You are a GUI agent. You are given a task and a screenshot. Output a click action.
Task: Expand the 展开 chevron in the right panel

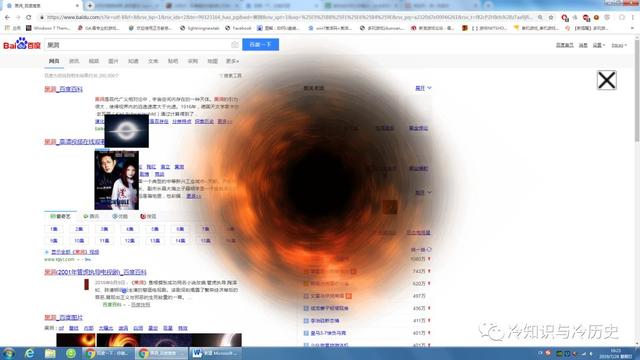pyautogui.click(x=423, y=88)
